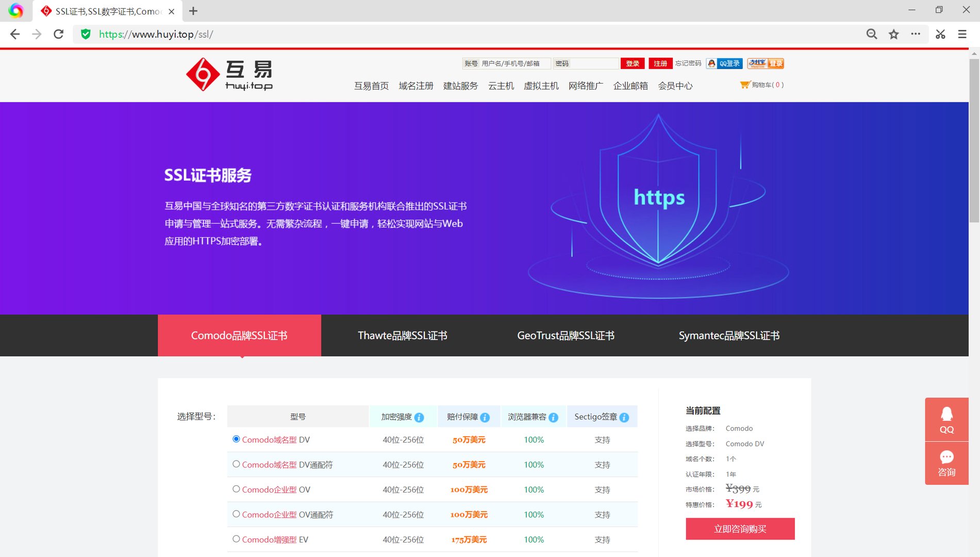
Task: Select the Comodo企业型 OV radio button
Action: point(236,488)
